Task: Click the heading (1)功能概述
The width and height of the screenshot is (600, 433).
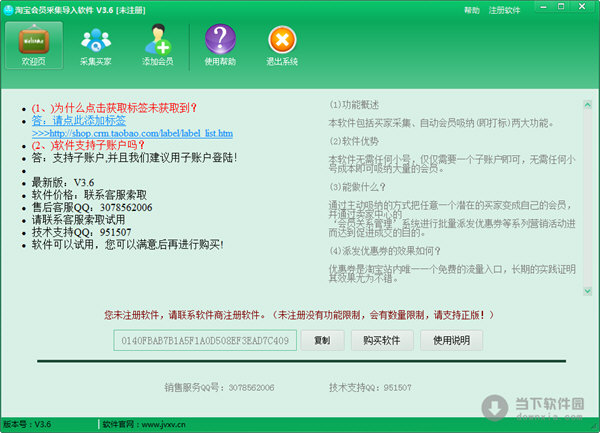Action: 354,105
